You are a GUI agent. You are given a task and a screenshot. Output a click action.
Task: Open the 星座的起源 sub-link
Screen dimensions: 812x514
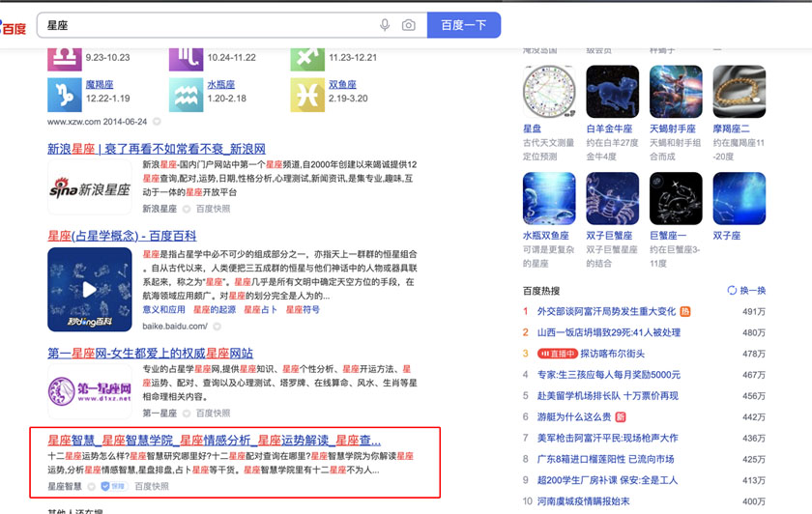pyautogui.click(x=215, y=309)
